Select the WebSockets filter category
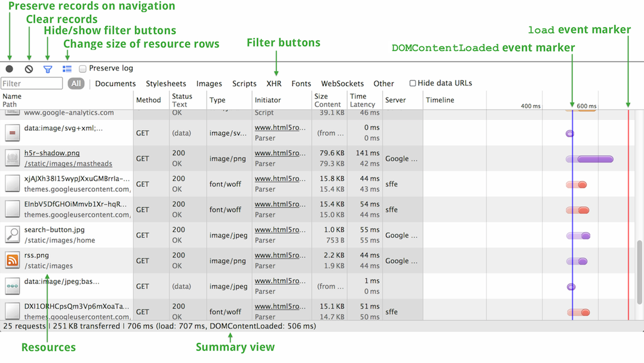Screen dimensions: 644x363 (x=341, y=84)
